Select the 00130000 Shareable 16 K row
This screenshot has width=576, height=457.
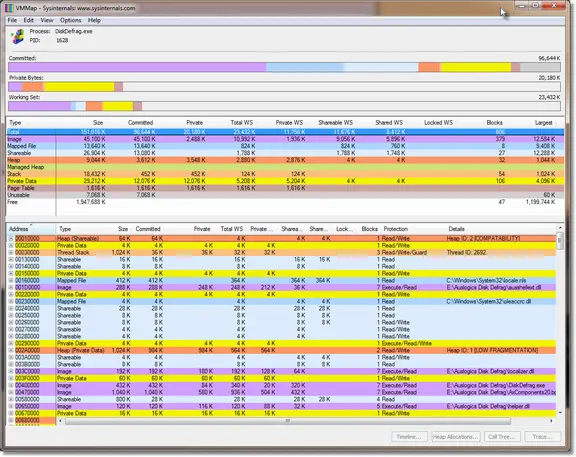281,259
